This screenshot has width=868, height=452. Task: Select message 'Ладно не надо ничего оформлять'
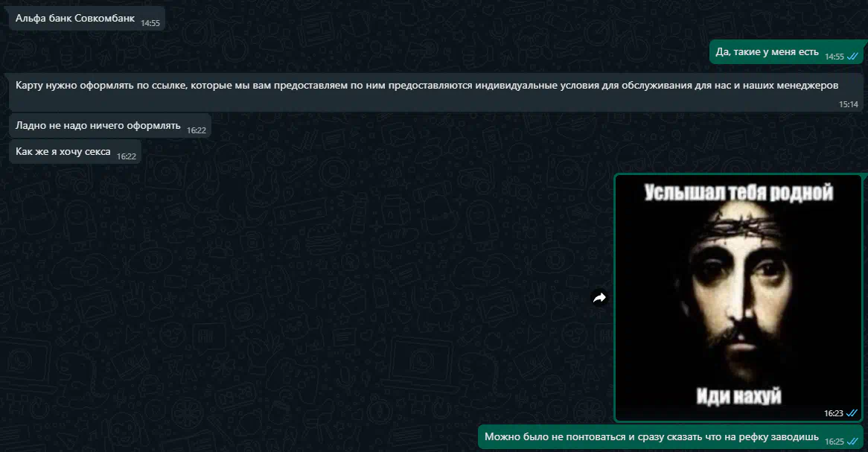[109, 126]
